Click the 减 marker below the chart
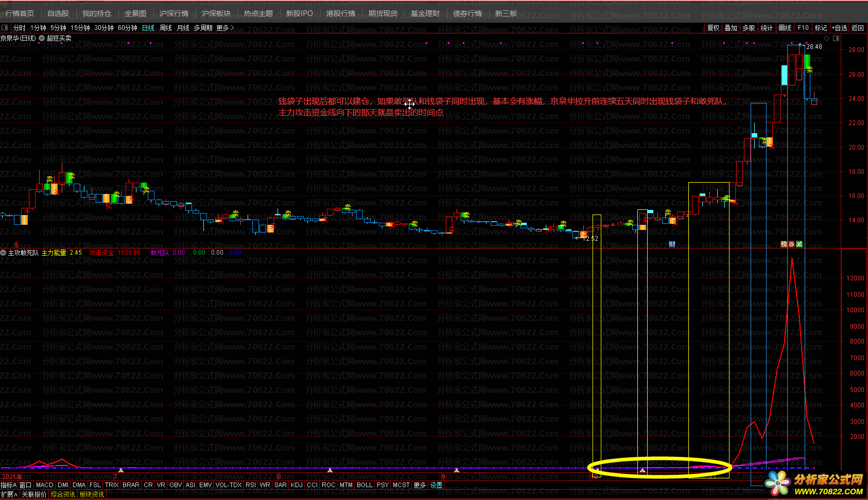868x500 pixels. pos(799,244)
